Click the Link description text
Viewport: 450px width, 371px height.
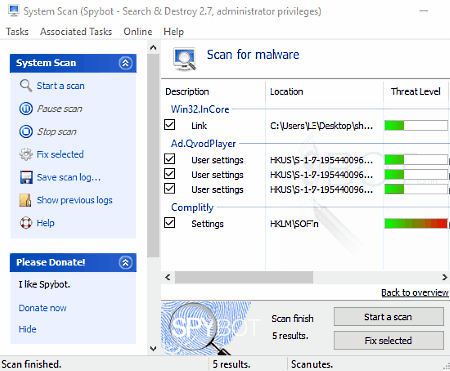pyautogui.click(x=199, y=126)
